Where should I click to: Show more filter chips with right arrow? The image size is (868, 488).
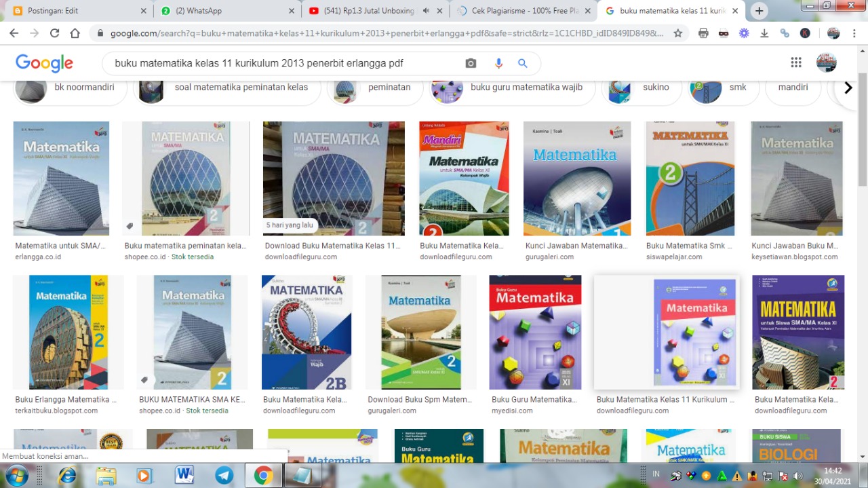(x=848, y=88)
